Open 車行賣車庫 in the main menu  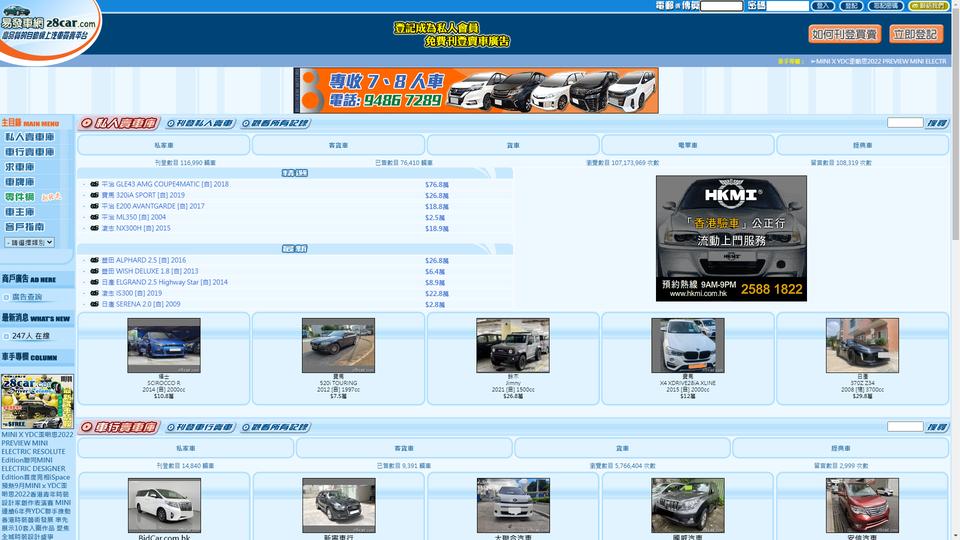29,152
